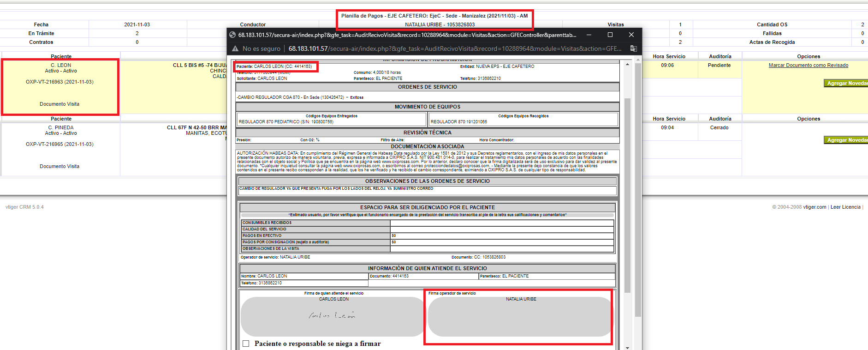868x350 pixels.
Task: Click the 'Cantidad OS' label
Action: point(772,24)
